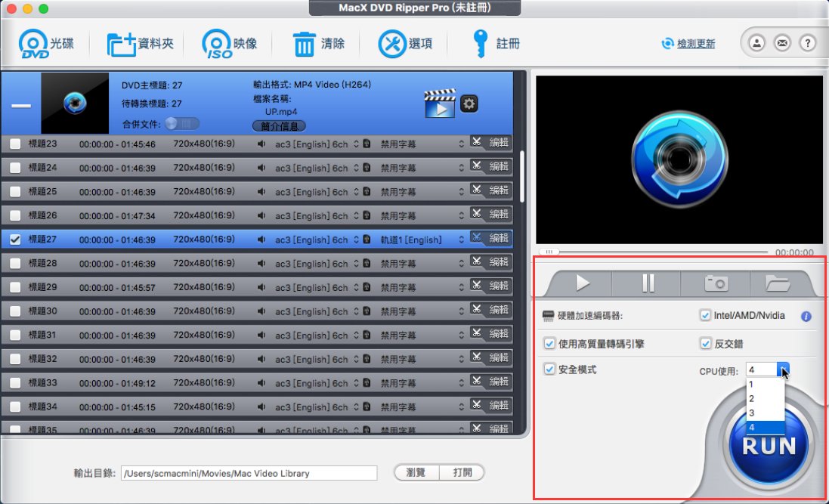
Task: Click 編輯 edit button for 標題34
Action: click(499, 406)
